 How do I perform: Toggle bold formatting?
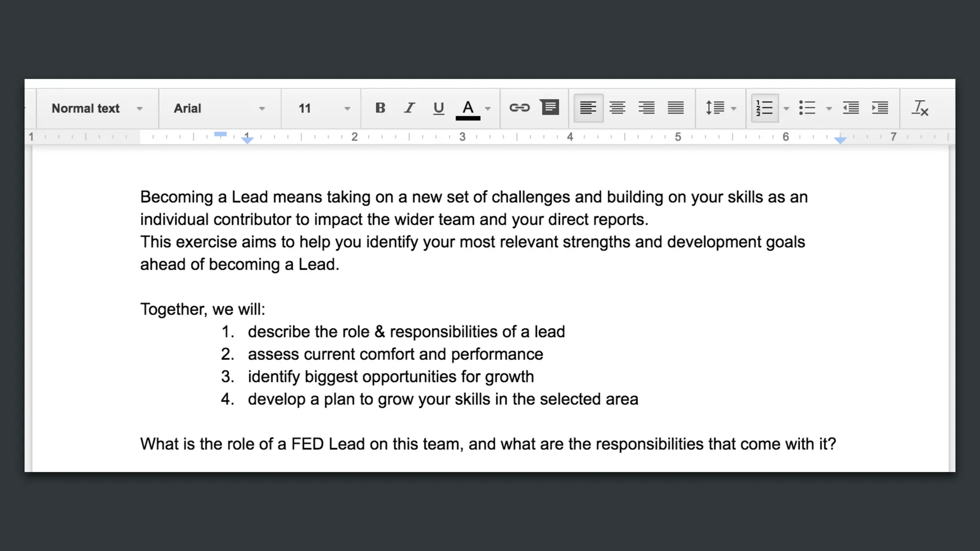coord(380,108)
